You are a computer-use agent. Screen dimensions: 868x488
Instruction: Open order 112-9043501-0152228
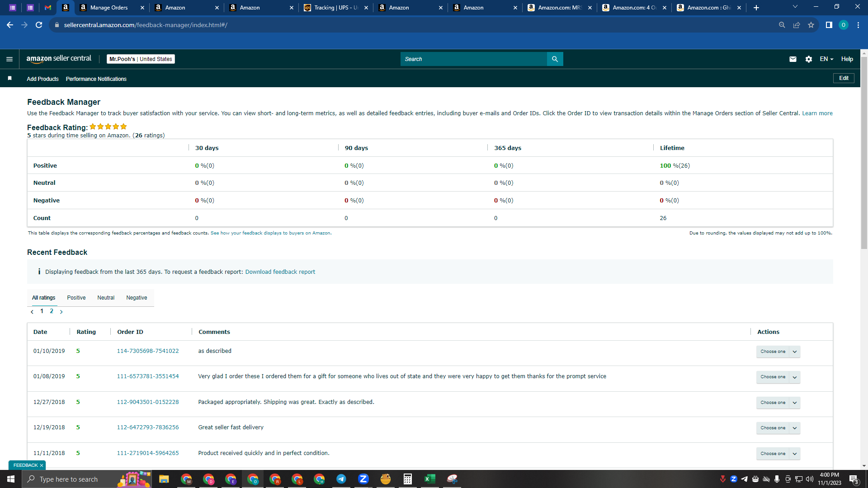(x=148, y=402)
